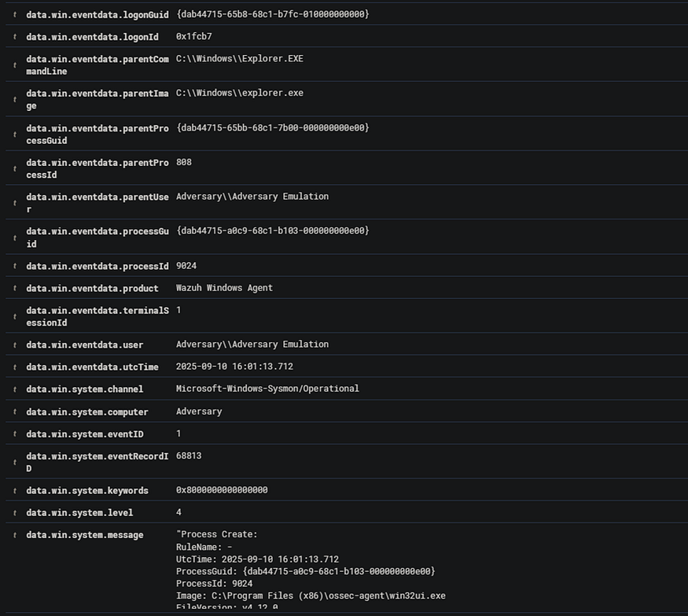This screenshot has height=616, width=688.
Task: Click the type icon beside data.win.eventdata.processId
Action: 15,266
